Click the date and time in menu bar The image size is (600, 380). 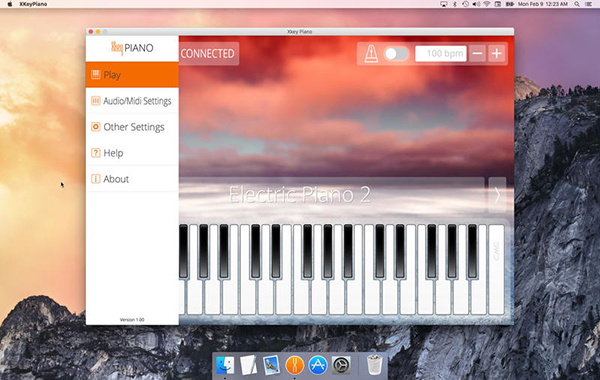543,4
